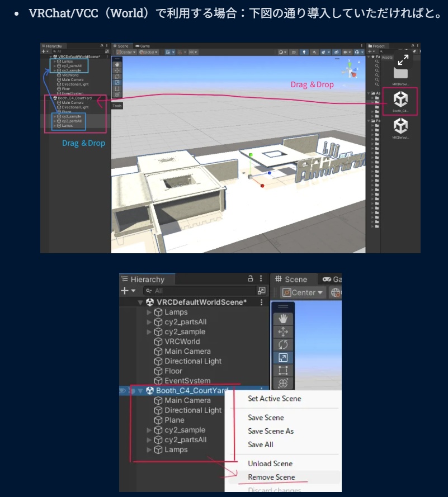Viewport: 448px width, 497px height.
Task: Choose Set Active Scene from context menu
Action: pos(275,399)
